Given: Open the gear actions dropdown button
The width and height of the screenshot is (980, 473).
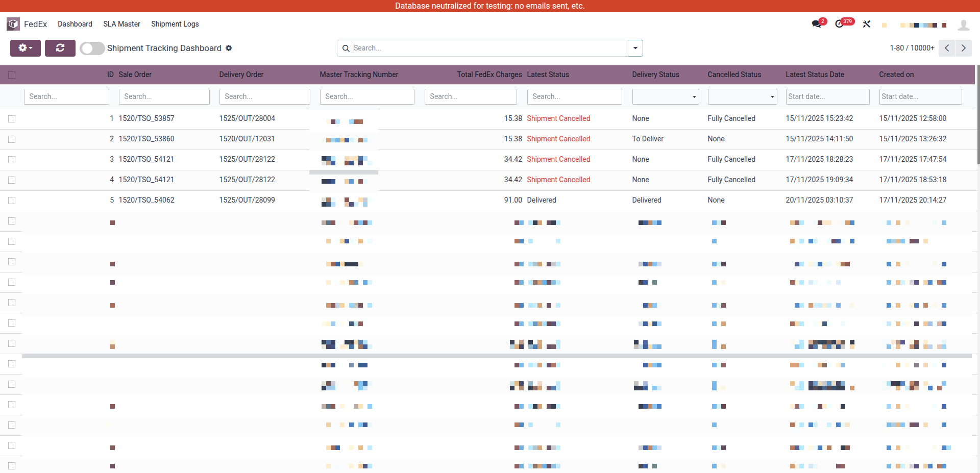Looking at the screenshot, I should coord(26,48).
